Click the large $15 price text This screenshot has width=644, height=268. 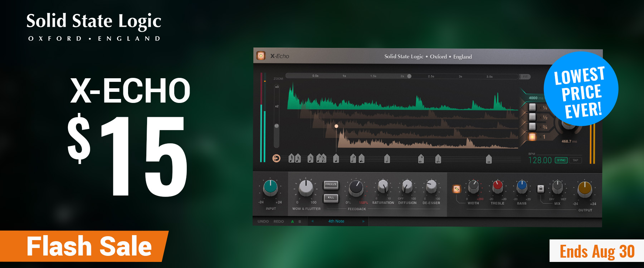[x=128, y=155]
